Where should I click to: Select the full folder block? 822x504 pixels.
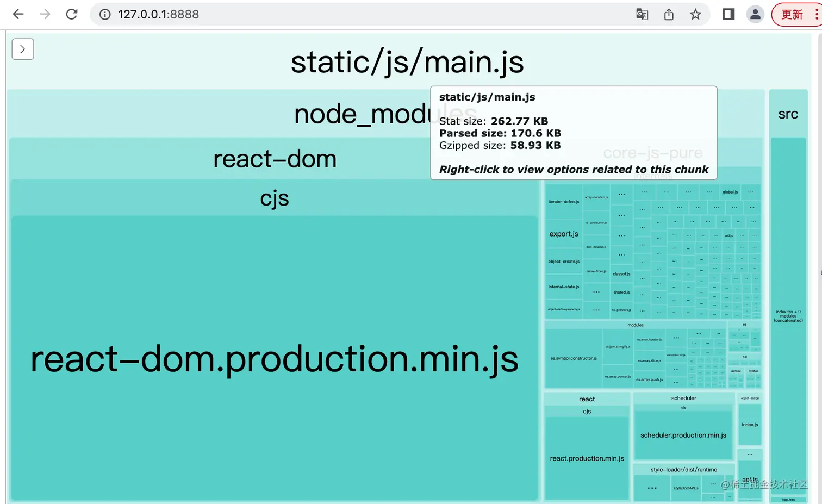tap(745, 357)
